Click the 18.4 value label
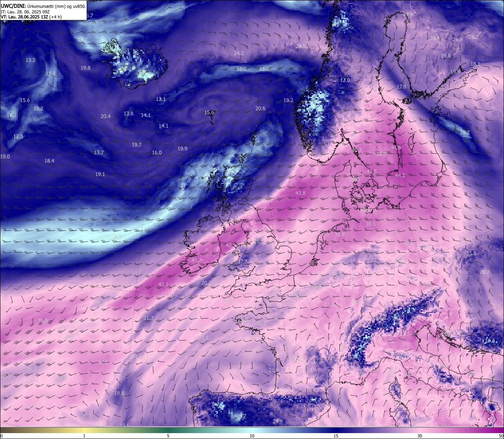The image size is (504, 439). click(49, 161)
